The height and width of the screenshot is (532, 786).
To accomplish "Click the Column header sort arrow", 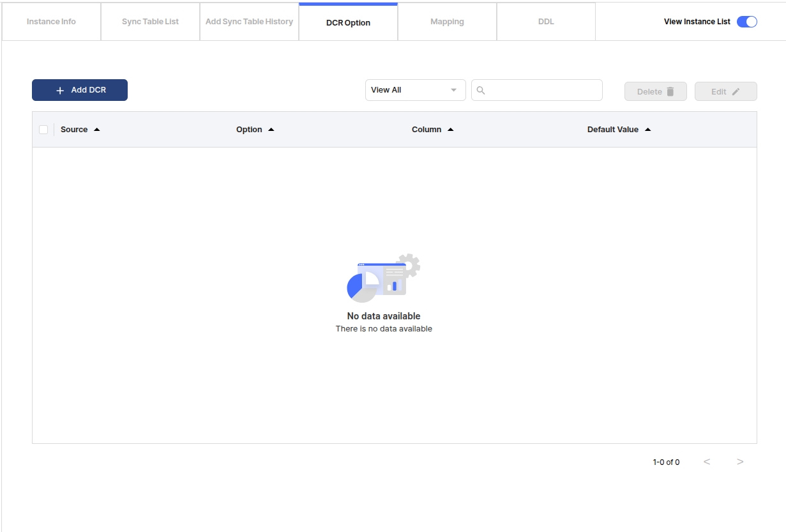I will (x=451, y=130).
